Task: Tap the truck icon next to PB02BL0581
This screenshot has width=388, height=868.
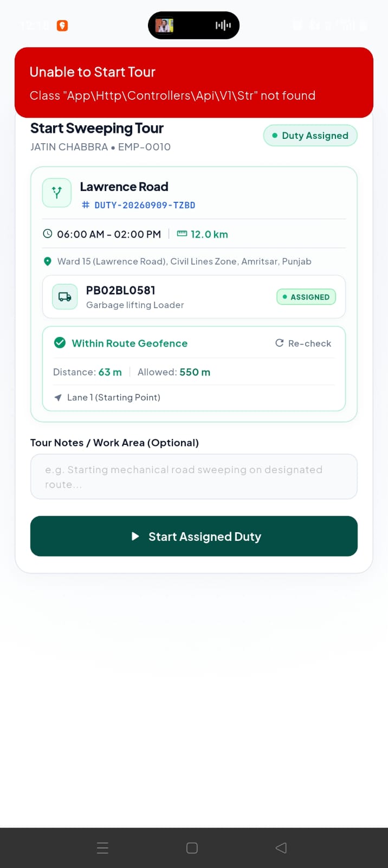Action: click(65, 297)
